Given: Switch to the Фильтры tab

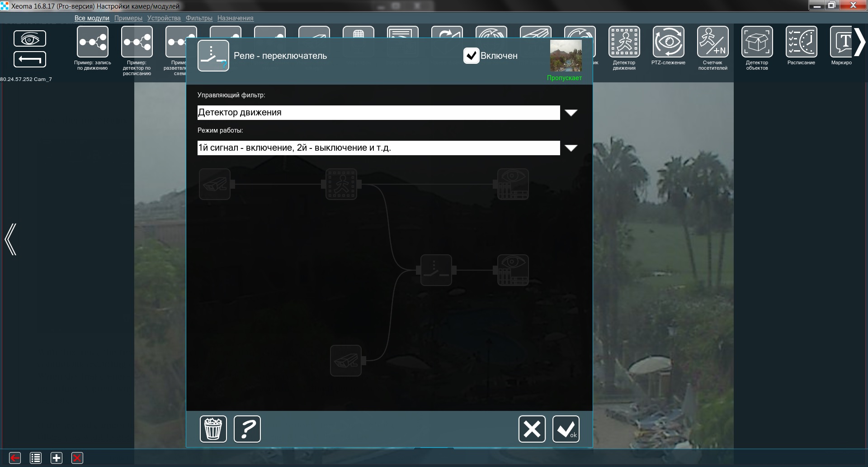Looking at the screenshot, I should 199,18.
